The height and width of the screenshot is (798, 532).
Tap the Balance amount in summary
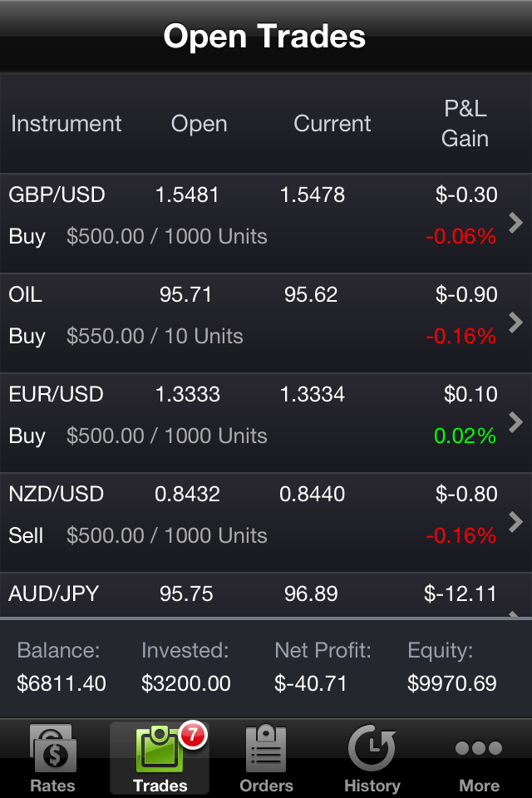pos(62,684)
